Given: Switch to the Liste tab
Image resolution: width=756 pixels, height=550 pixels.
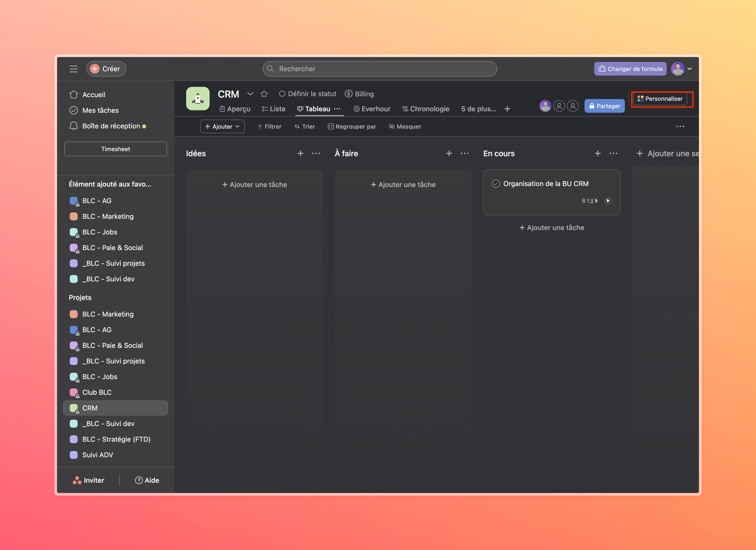Looking at the screenshot, I should [273, 109].
